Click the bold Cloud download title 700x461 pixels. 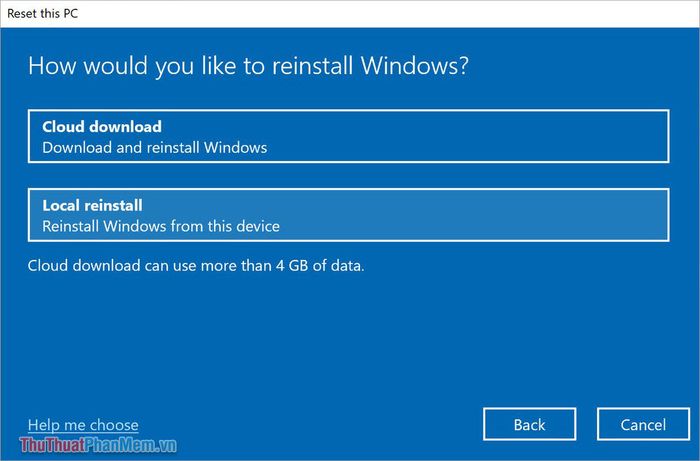[102, 127]
